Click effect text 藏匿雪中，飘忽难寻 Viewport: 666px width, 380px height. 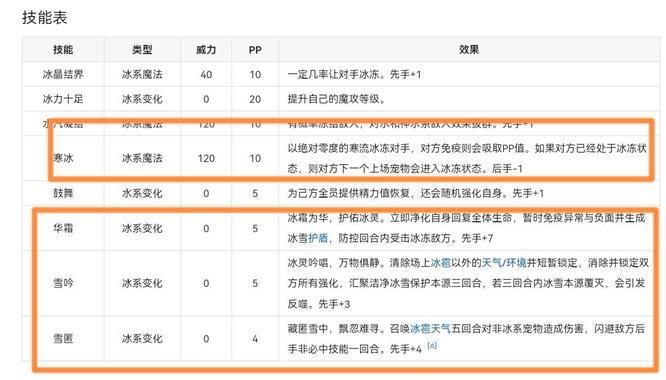pos(333,329)
